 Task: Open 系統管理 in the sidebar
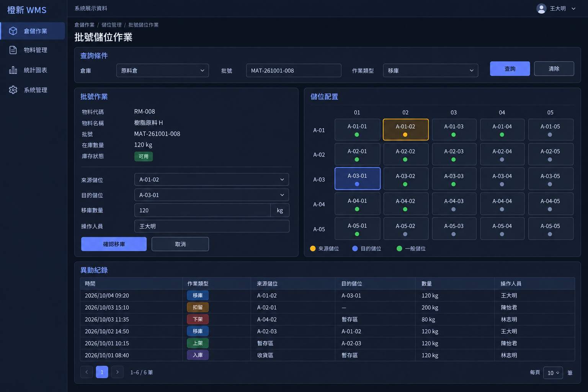tap(33, 90)
